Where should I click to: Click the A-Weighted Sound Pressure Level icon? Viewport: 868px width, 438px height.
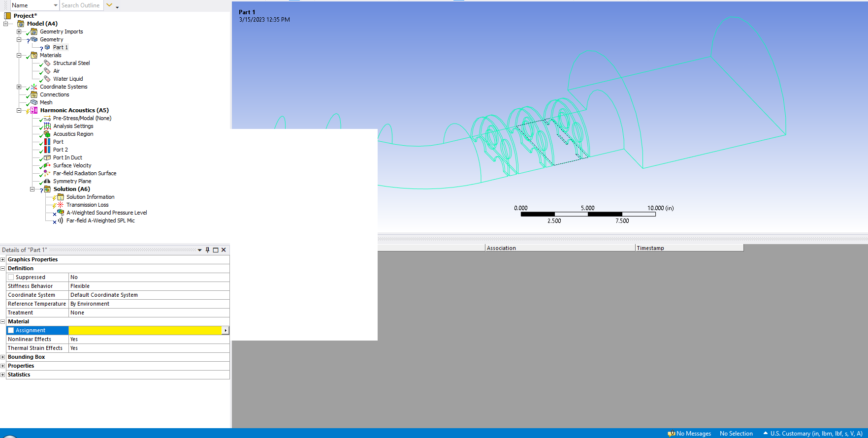coord(61,213)
